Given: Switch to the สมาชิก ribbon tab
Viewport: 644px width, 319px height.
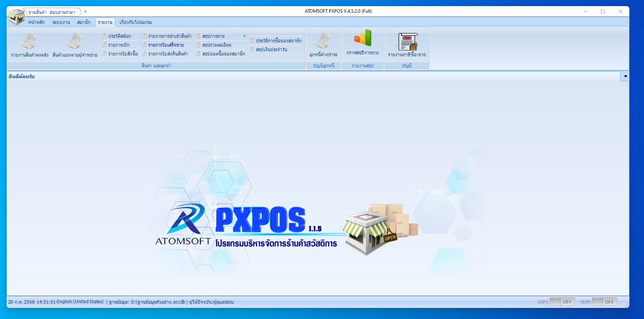Looking at the screenshot, I should (x=84, y=22).
